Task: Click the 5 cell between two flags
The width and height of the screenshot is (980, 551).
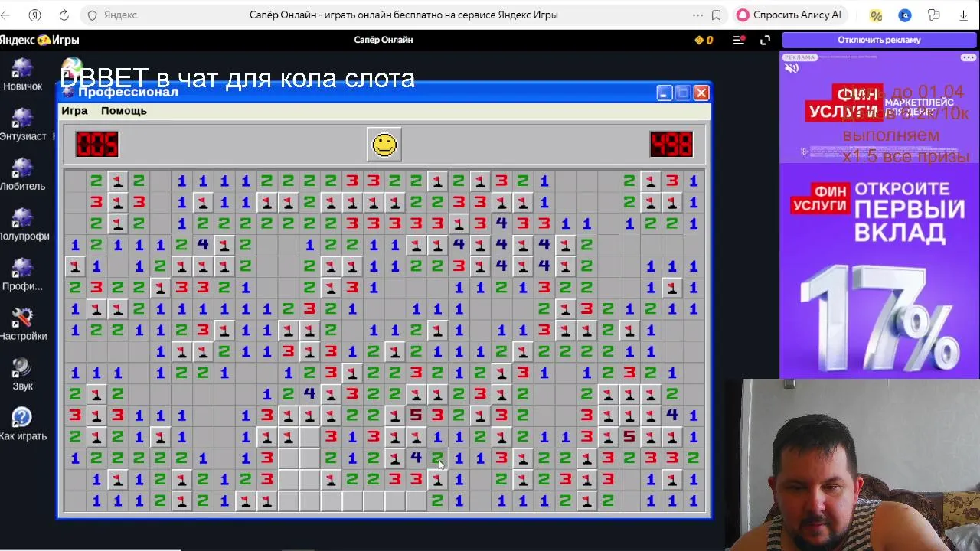Action: point(629,436)
